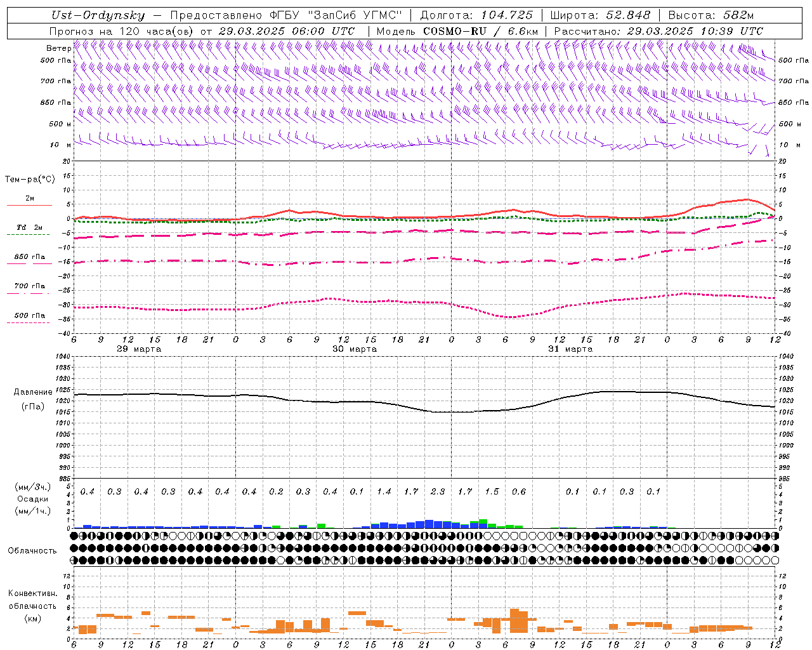Click the "Конвективн." convective cloud label

point(33,594)
